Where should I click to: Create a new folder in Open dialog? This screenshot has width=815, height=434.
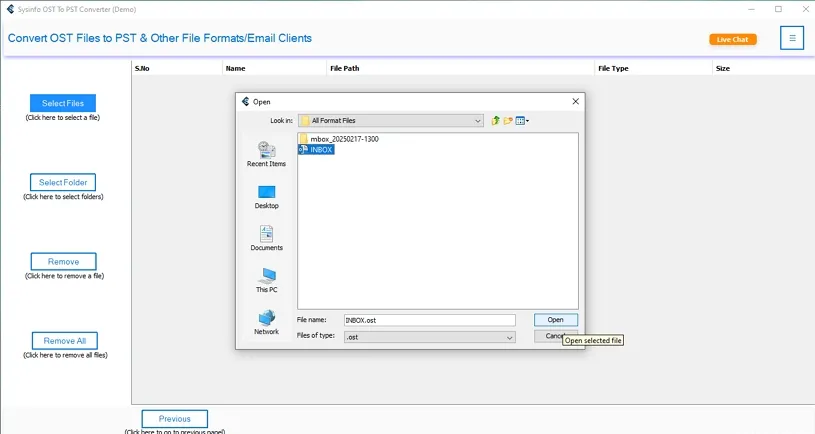pyautogui.click(x=508, y=121)
